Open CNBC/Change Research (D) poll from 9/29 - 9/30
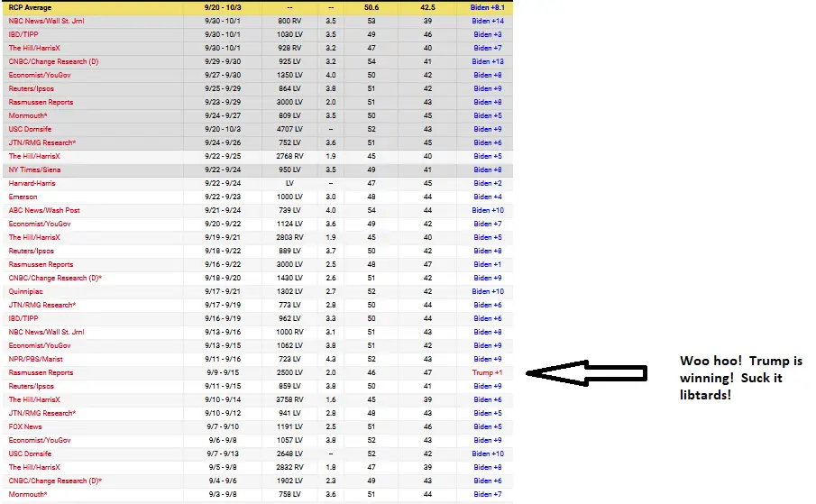Viewport: 816px width, 504px height. [x=53, y=61]
